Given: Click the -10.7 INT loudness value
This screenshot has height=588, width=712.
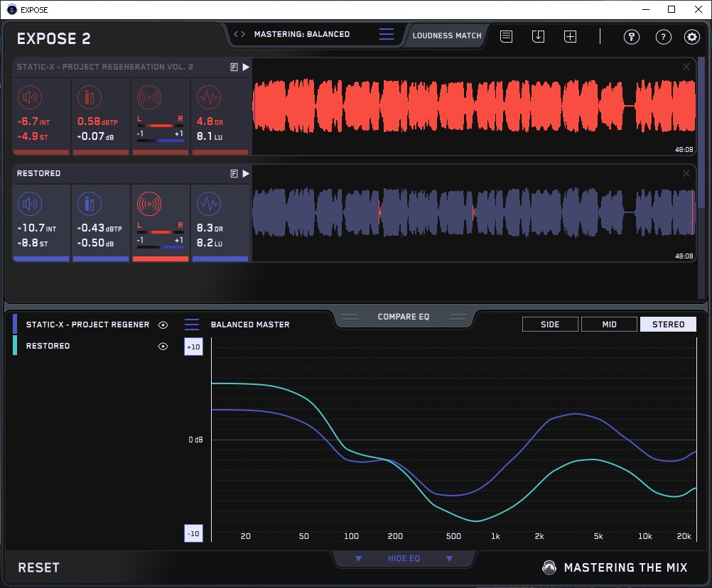Looking at the screenshot, I should point(36,228).
